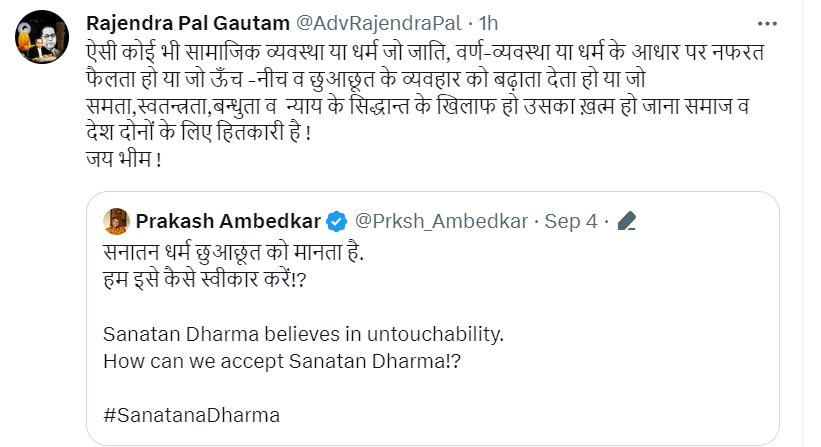Click Prakash Ambedkar's small avatar
This screenshot has height=447, width=821.
click(x=118, y=219)
